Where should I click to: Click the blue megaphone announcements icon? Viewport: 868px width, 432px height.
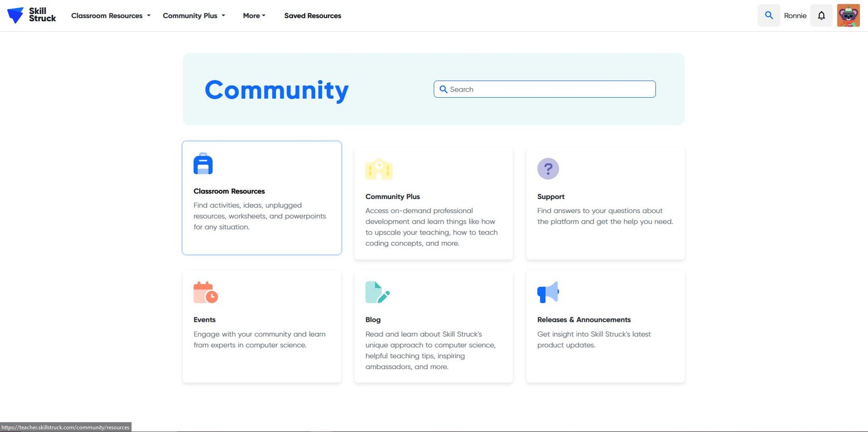548,292
